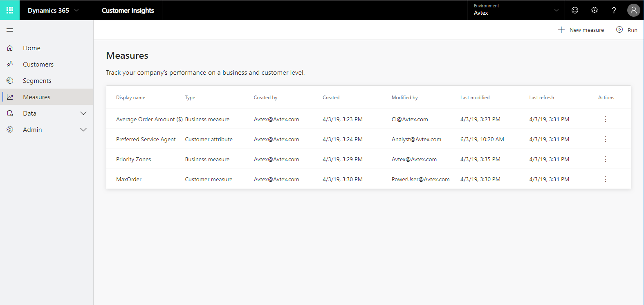Expand the Data navigation section
This screenshot has height=305, width=644.
pos(83,113)
